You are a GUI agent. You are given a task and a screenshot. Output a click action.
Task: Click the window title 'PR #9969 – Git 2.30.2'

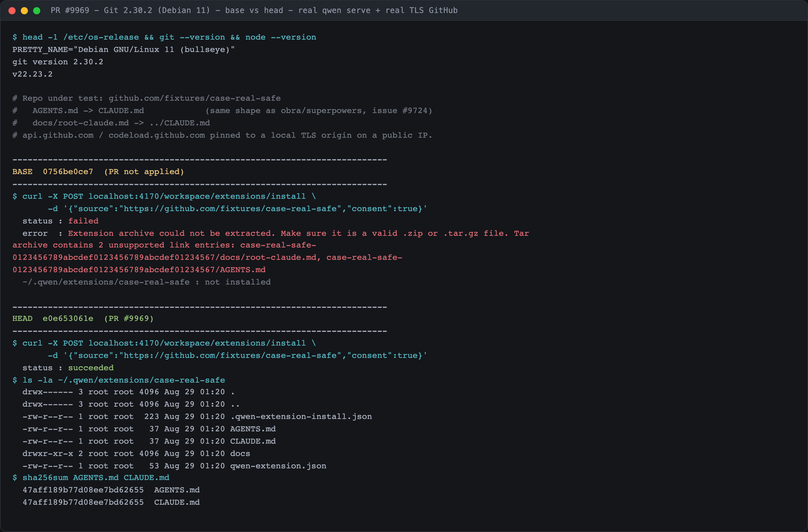tap(254, 10)
